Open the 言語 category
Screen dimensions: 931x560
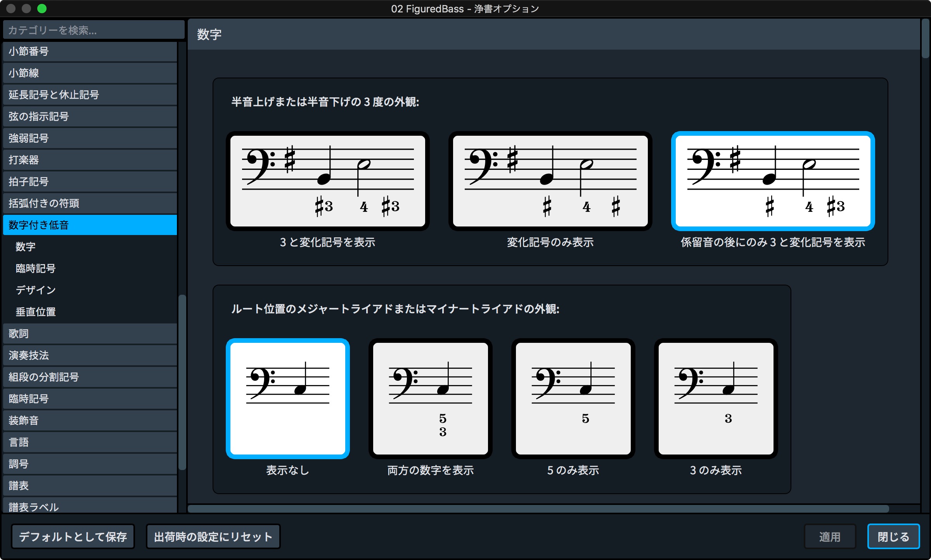tap(90, 442)
